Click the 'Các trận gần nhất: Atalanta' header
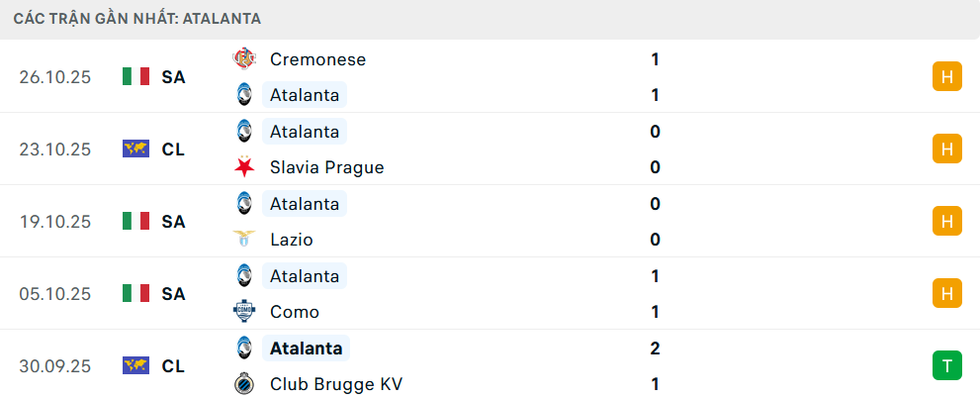Image resolution: width=980 pixels, height=399 pixels. coord(137,19)
